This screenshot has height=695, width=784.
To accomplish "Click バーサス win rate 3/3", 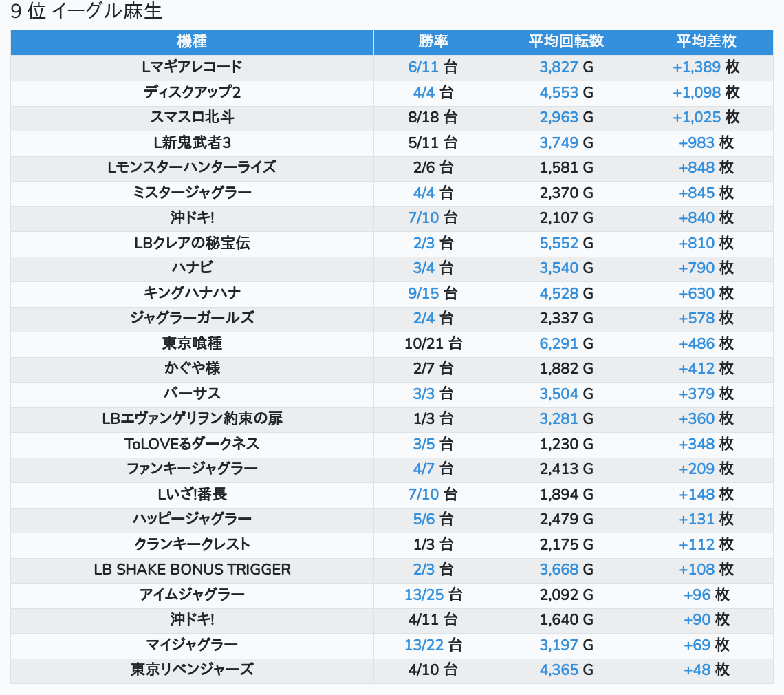I will [424, 394].
